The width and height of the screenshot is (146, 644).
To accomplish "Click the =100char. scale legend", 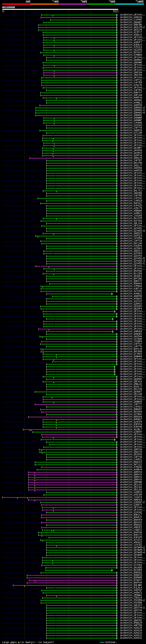I will coord(109,642).
